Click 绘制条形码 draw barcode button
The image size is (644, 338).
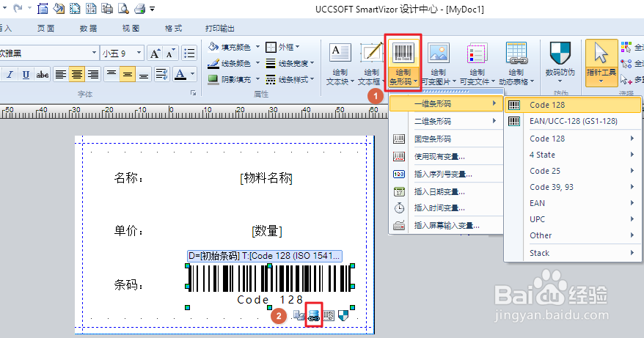click(x=403, y=64)
